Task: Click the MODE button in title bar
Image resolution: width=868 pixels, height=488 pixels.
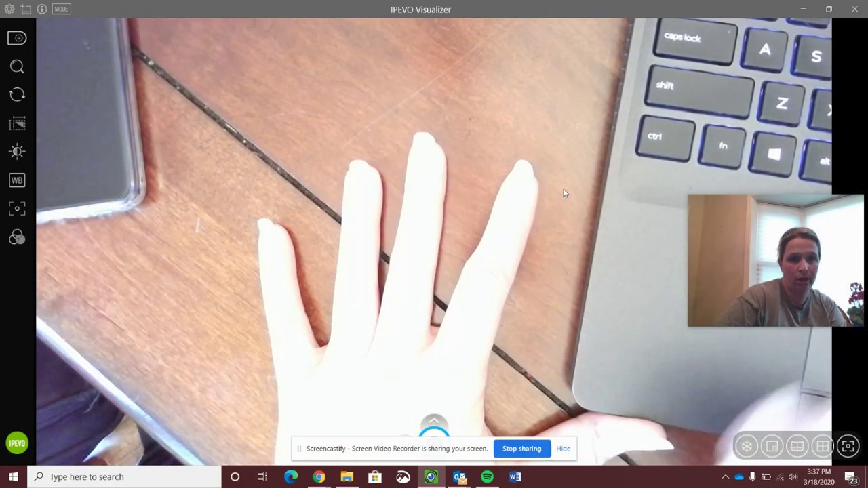Action: coord(61,9)
